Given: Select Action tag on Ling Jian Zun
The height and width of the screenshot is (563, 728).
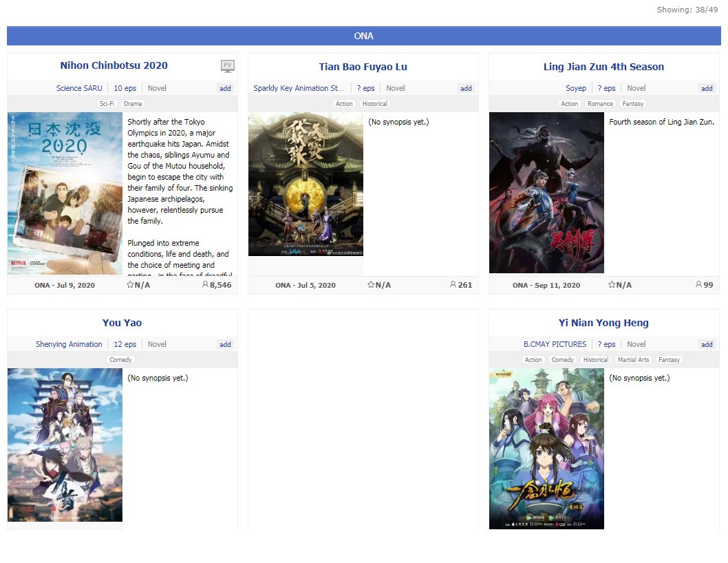Looking at the screenshot, I should click(x=569, y=104).
